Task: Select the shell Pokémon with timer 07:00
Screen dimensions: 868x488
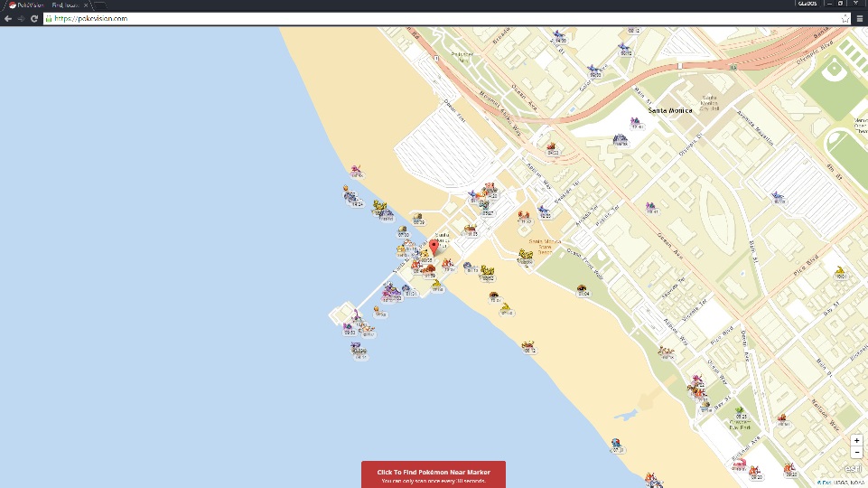Action: click(403, 230)
